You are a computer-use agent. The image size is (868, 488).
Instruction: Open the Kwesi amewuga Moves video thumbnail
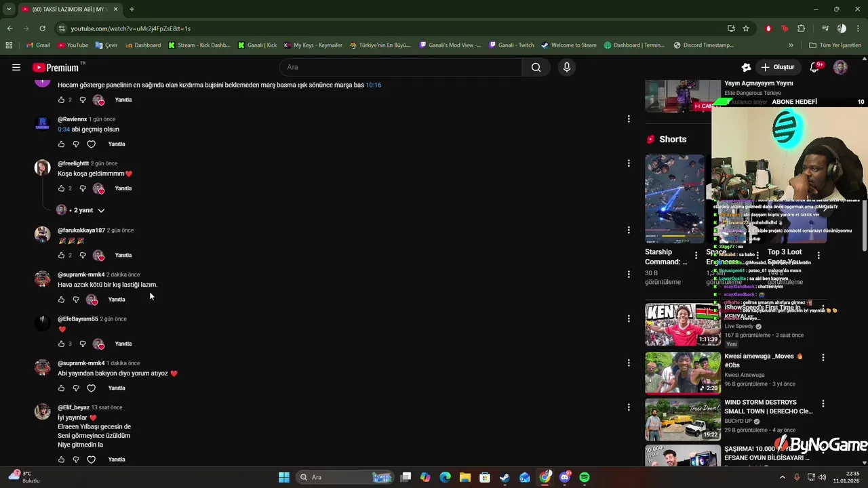pyautogui.click(x=683, y=372)
